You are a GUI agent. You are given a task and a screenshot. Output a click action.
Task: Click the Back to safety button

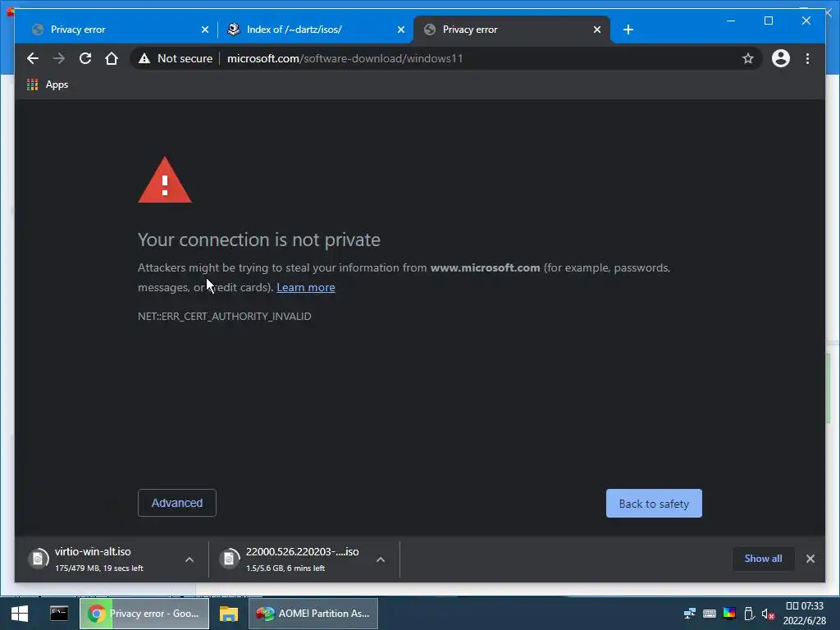click(x=654, y=504)
